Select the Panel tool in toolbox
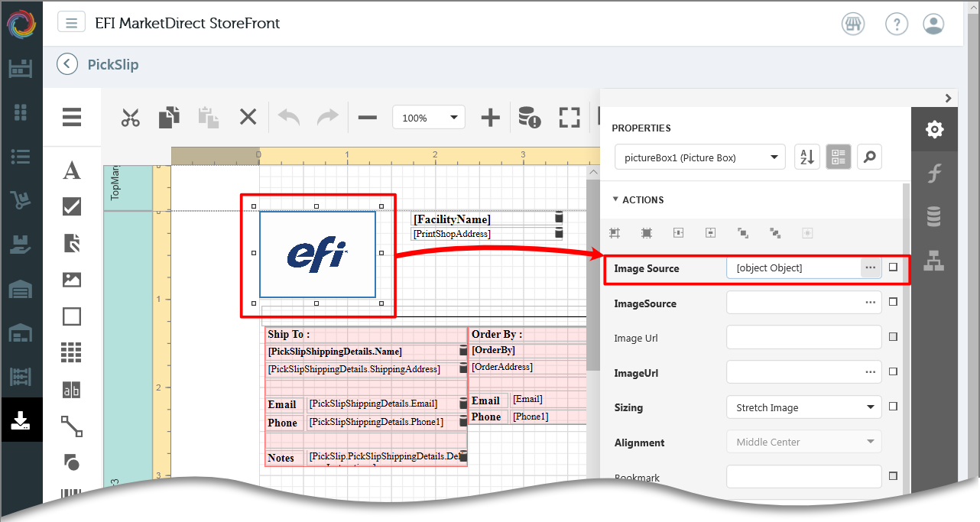 click(72, 316)
